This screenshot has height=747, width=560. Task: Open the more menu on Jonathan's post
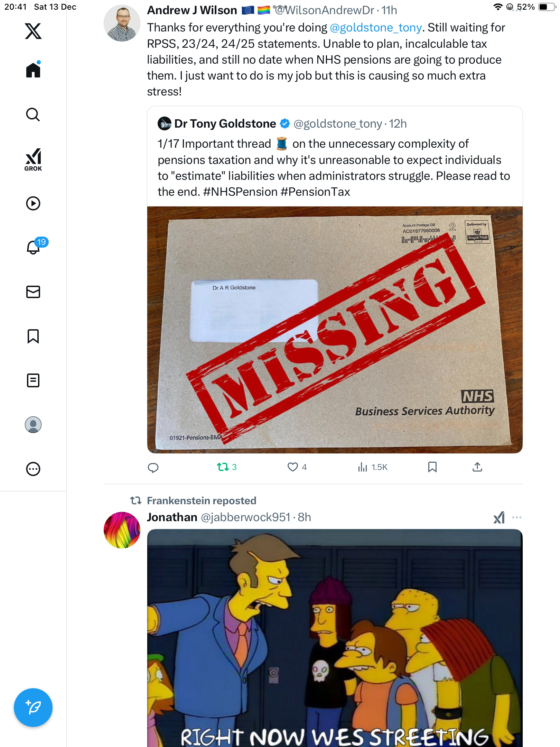click(x=516, y=517)
